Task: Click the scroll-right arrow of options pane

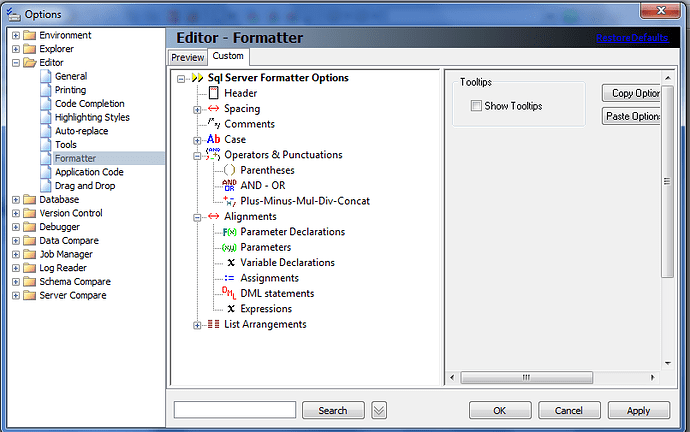Action: [653, 377]
